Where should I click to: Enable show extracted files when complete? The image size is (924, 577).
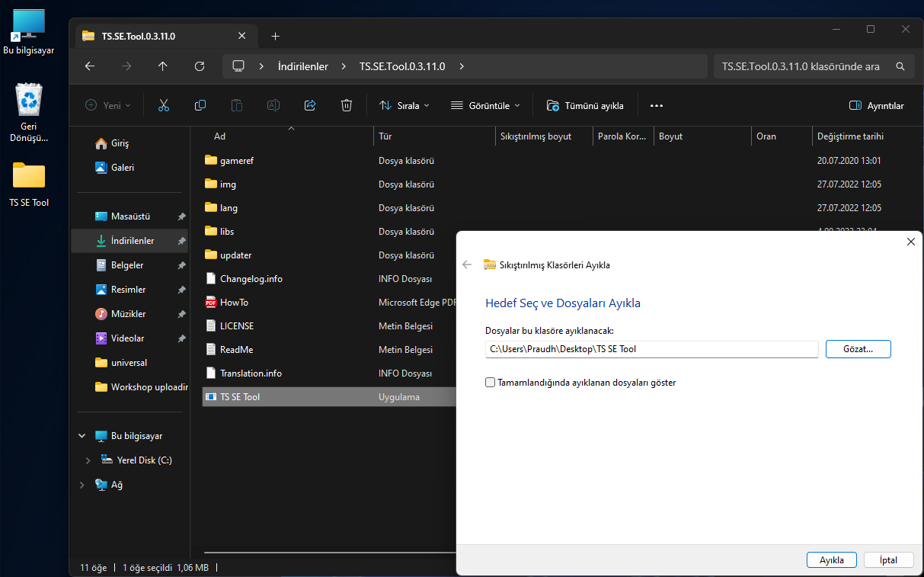491,383
